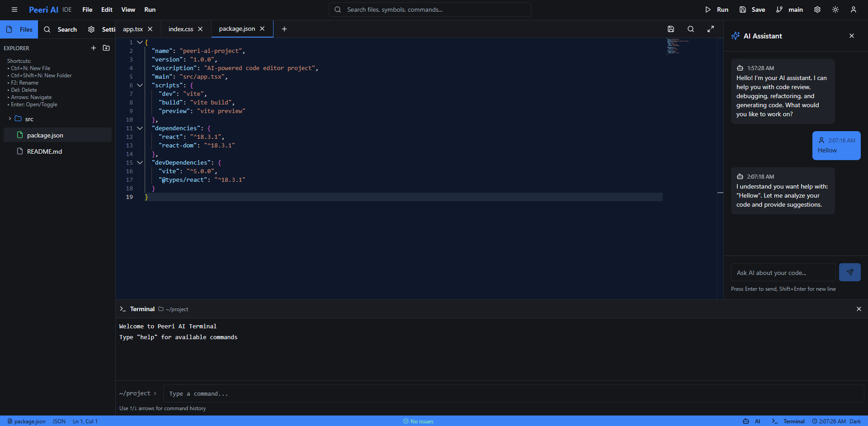Collapse the scripts block at line 6
Screen dimensions: 868x426
coord(140,85)
